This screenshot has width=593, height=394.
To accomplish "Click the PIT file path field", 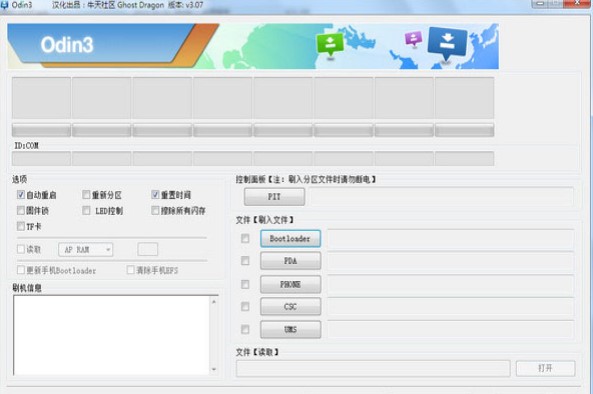I will click(x=441, y=197).
